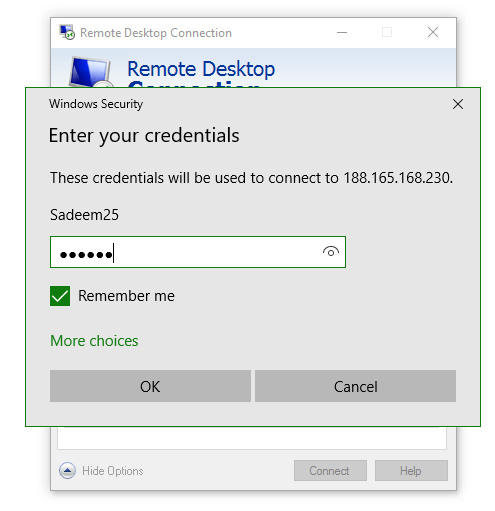Focus the password input field

tap(198, 252)
